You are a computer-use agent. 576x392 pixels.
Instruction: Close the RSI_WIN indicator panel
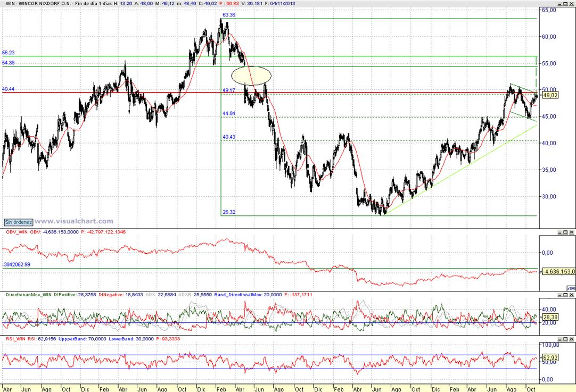tap(572, 339)
